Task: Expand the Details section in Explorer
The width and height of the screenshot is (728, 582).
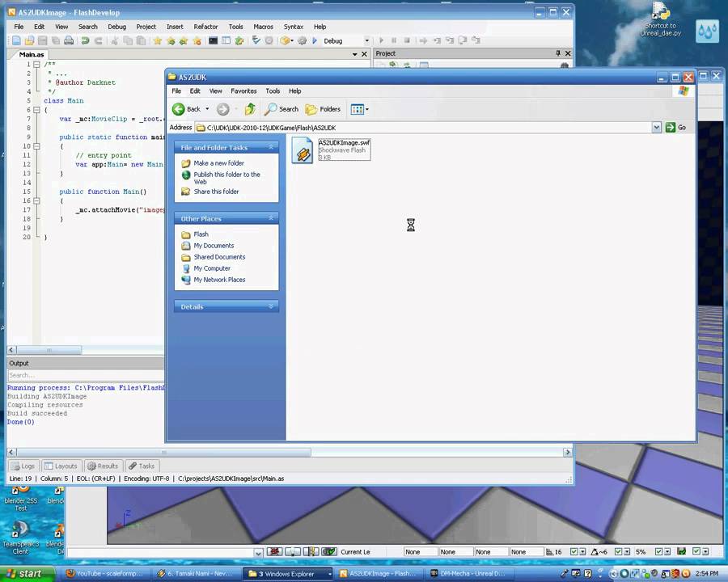Action: click(271, 306)
